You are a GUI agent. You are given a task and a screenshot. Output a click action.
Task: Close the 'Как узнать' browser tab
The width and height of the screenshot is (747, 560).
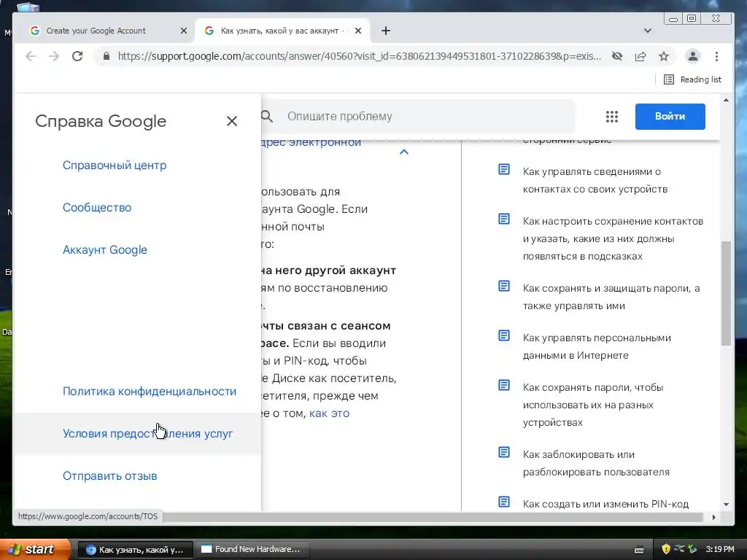(358, 31)
